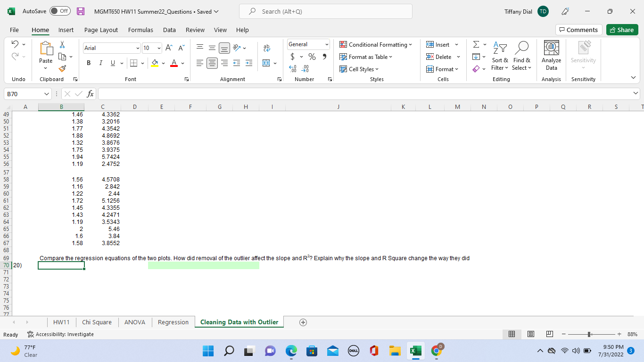Open the Alignment settings dialog launcher
The image size is (644, 362).
point(280,79)
